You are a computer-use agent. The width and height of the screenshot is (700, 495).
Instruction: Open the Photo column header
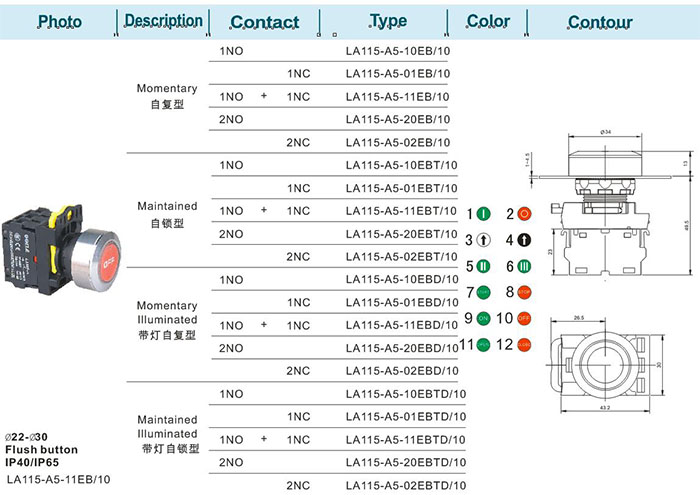[60, 22]
